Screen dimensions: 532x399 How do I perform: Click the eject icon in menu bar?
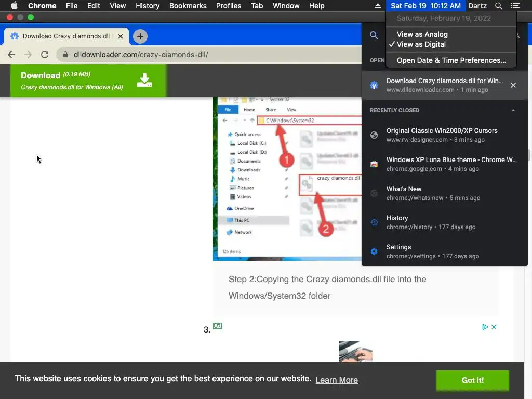pos(378,6)
